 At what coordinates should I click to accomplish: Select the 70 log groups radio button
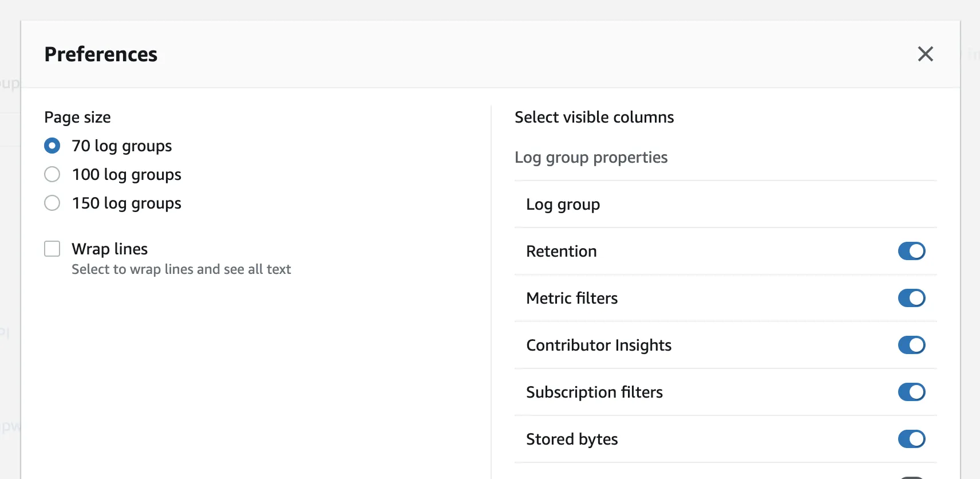52,146
